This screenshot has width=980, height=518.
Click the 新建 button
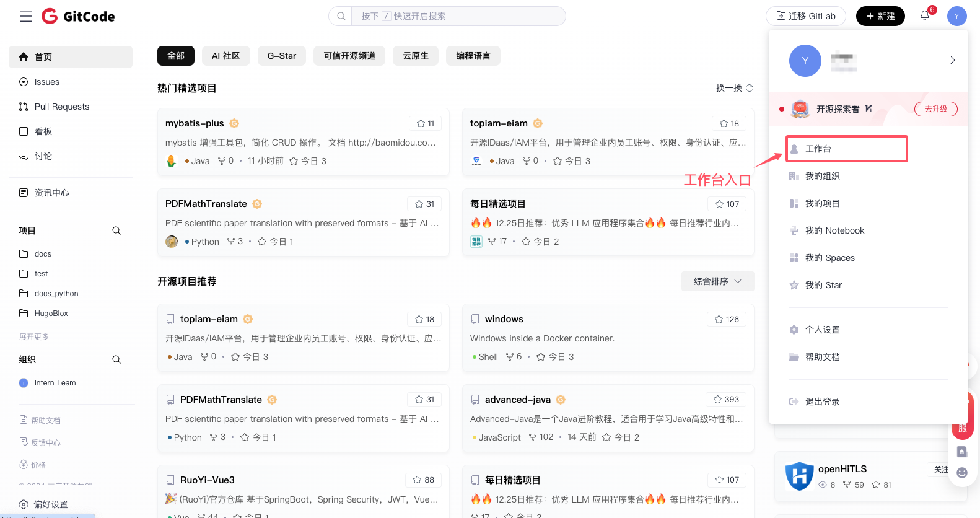click(880, 16)
